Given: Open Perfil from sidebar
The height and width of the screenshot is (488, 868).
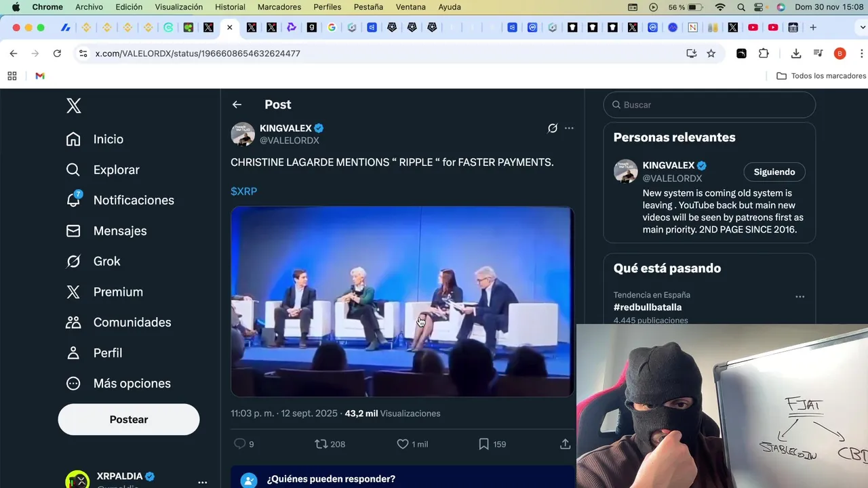Looking at the screenshot, I should tap(94, 352).
